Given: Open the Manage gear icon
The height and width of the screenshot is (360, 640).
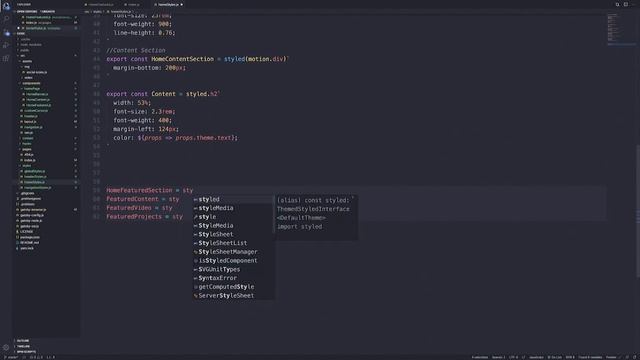Looking at the screenshot, I should click(x=6, y=347).
